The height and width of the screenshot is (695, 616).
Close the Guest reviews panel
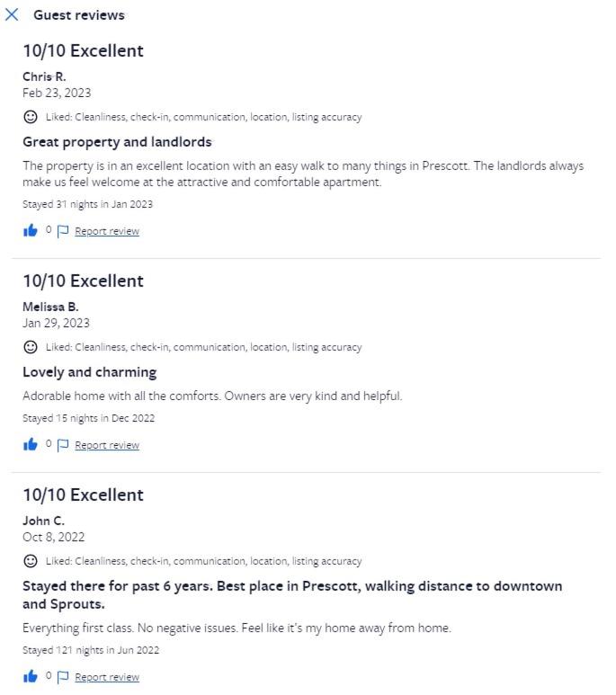click(x=12, y=14)
